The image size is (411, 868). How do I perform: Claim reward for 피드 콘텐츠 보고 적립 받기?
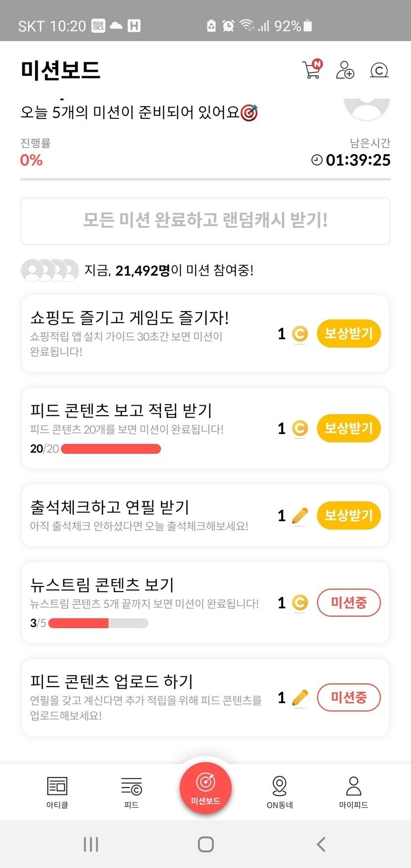point(349,428)
